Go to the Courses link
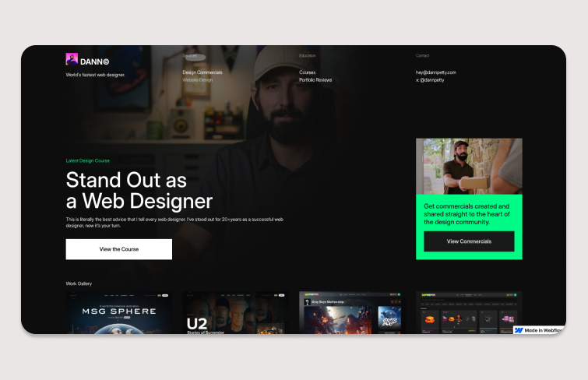 point(307,72)
